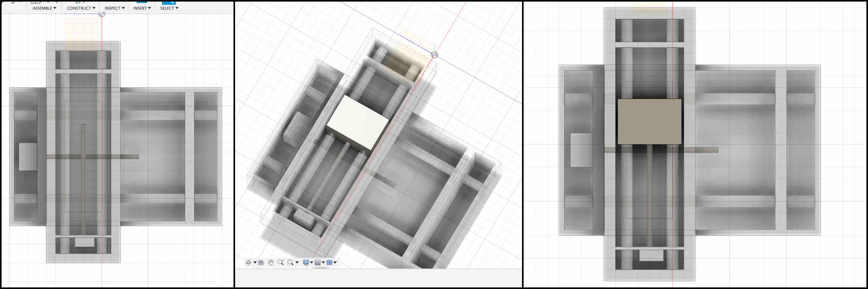This screenshot has height=289, width=868.
Task: Expand the Display Settings dropdown arrow
Action: pos(312,262)
